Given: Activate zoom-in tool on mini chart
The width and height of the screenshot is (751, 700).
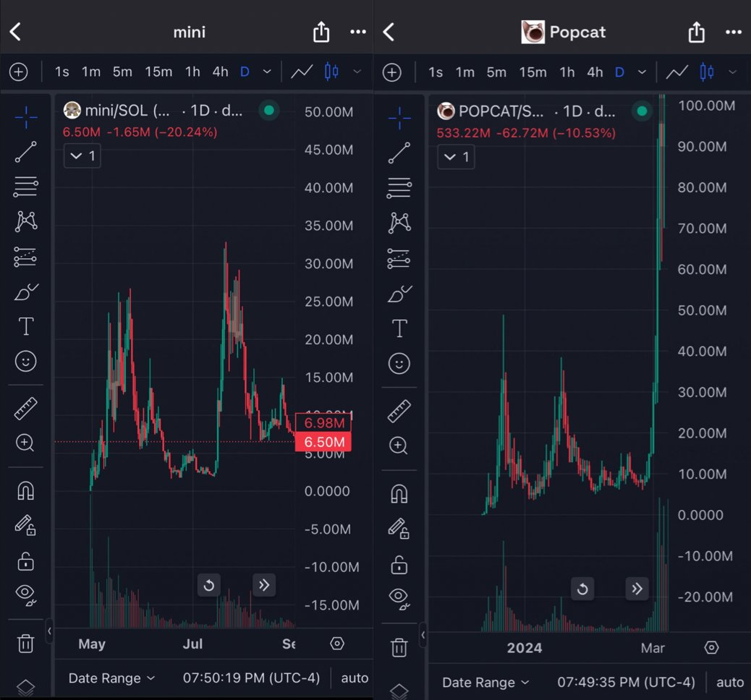Looking at the screenshot, I should coord(25,443).
